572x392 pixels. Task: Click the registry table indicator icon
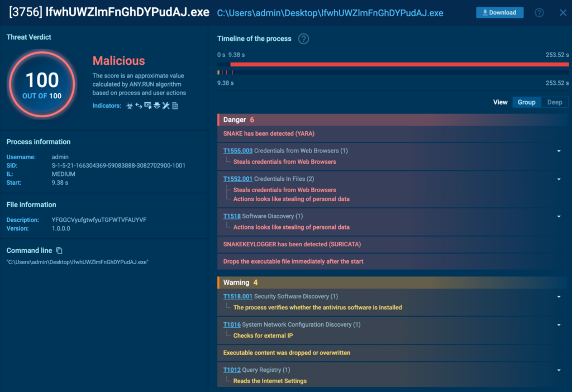click(x=175, y=106)
